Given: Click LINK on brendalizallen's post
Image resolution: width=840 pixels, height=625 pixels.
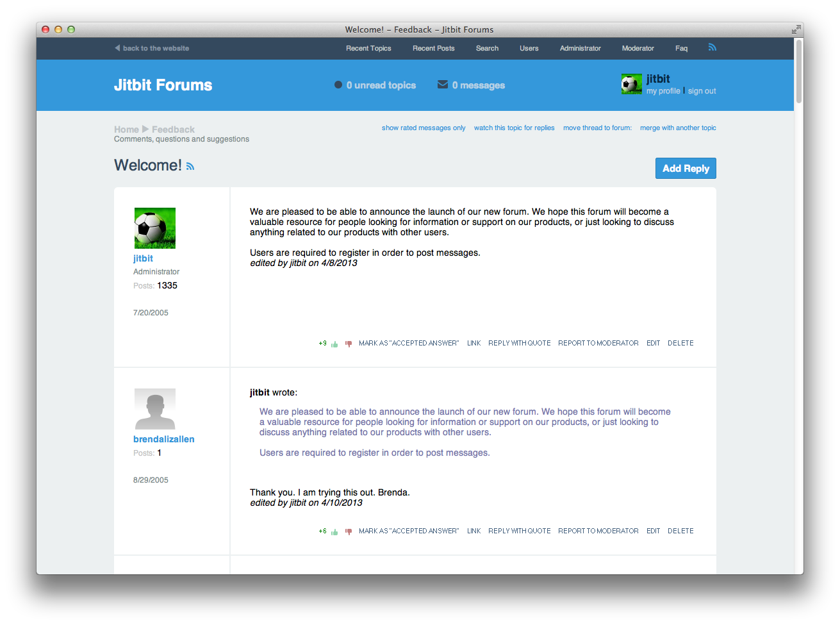Looking at the screenshot, I should [x=474, y=531].
